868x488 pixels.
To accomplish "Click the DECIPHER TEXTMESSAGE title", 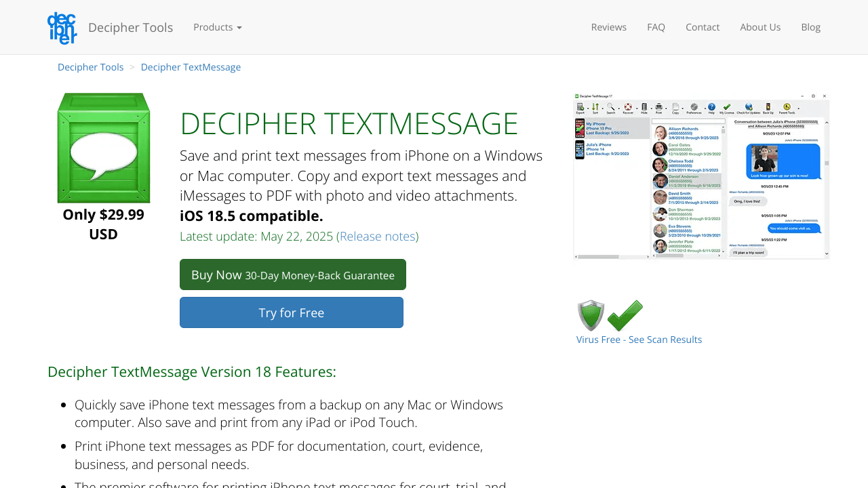I will (349, 123).
